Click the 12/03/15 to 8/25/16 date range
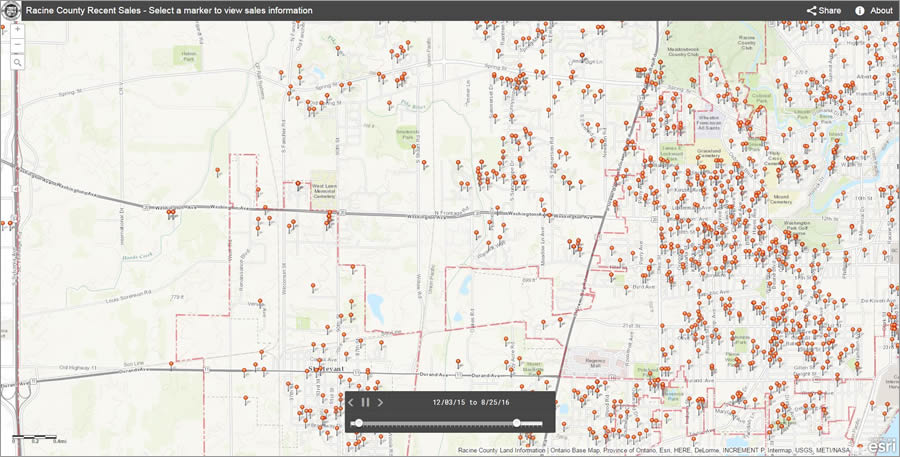Image resolution: width=900 pixels, height=457 pixels. [x=471, y=402]
